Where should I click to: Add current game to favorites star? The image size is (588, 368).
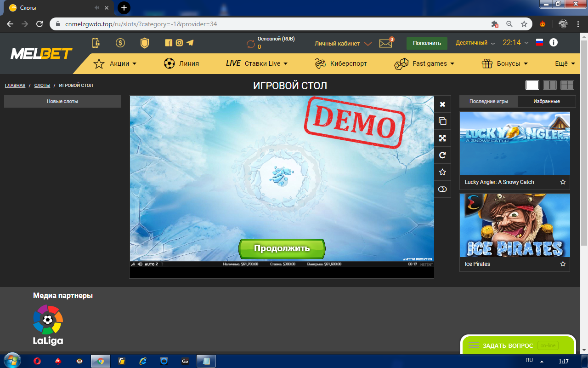tap(442, 172)
